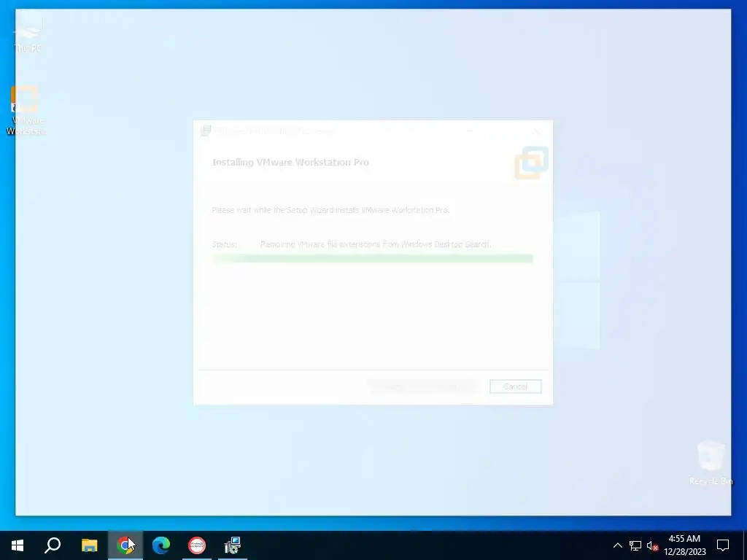Viewport: 747px width, 560px height.
Task: Open taskbar Search magnifier
Action: click(x=53, y=545)
